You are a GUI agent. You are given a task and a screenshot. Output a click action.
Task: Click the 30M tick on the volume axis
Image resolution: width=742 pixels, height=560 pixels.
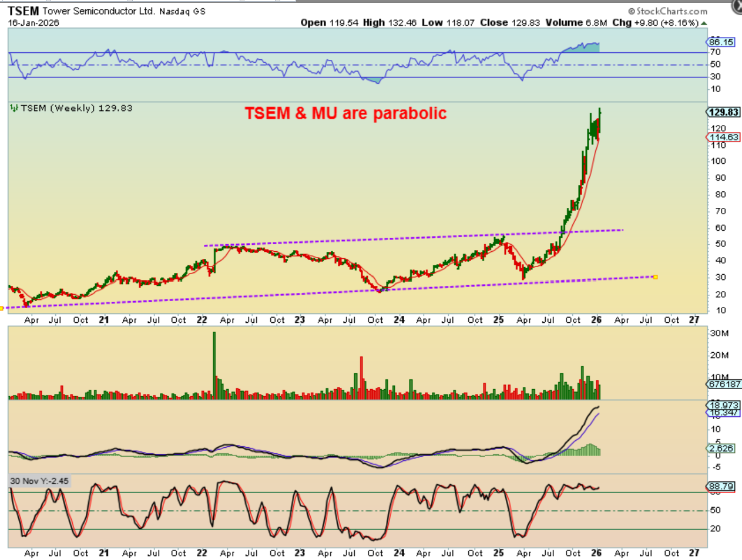pyautogui.click(x=719, y=333)
